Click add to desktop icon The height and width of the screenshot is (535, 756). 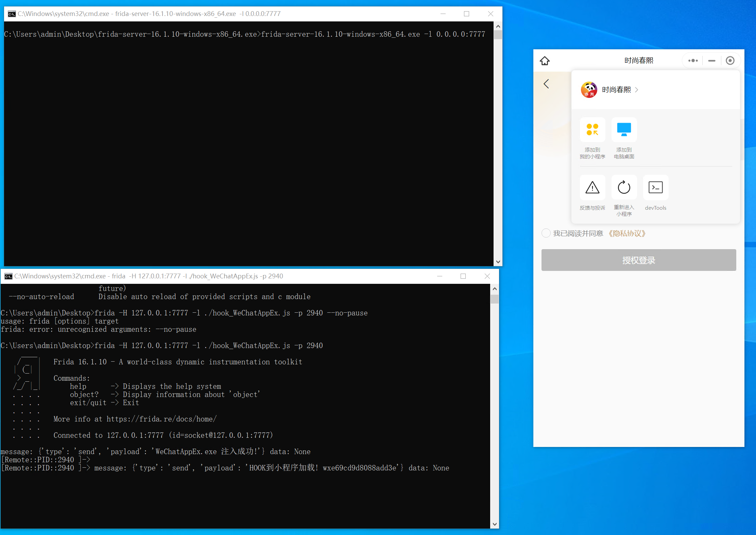click(x=624, y=130)
